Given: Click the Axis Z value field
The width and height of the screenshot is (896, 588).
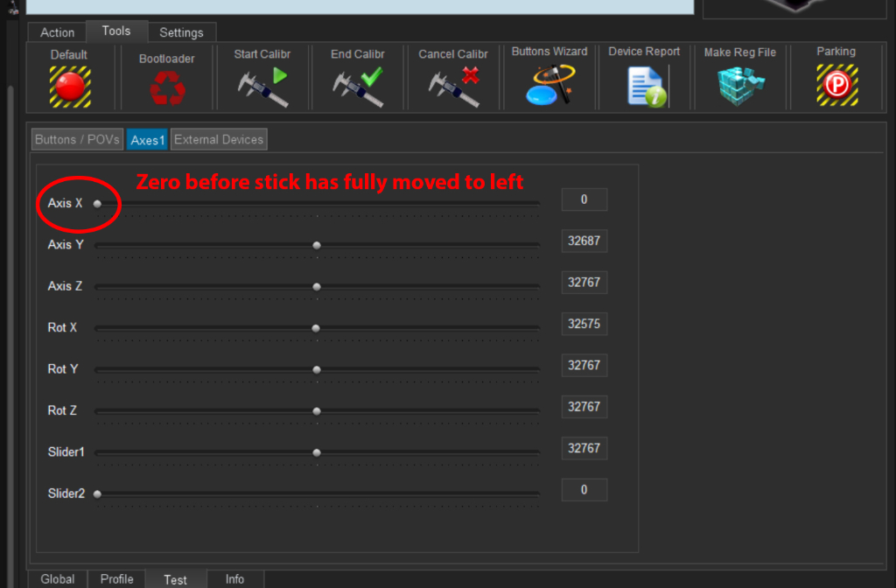Looking at the screenshot, I should pyautogui.click(x=584, y=283).
